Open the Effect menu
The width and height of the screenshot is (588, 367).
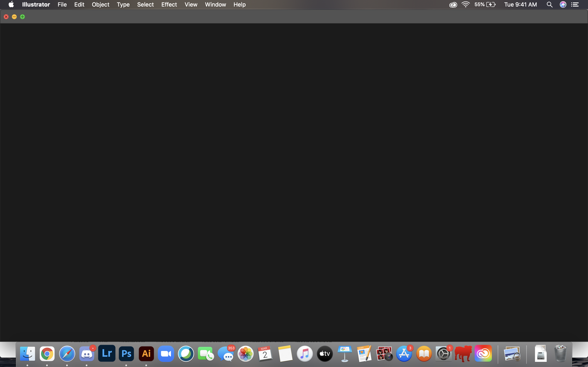pyautogui.click(x=169, y=4)
